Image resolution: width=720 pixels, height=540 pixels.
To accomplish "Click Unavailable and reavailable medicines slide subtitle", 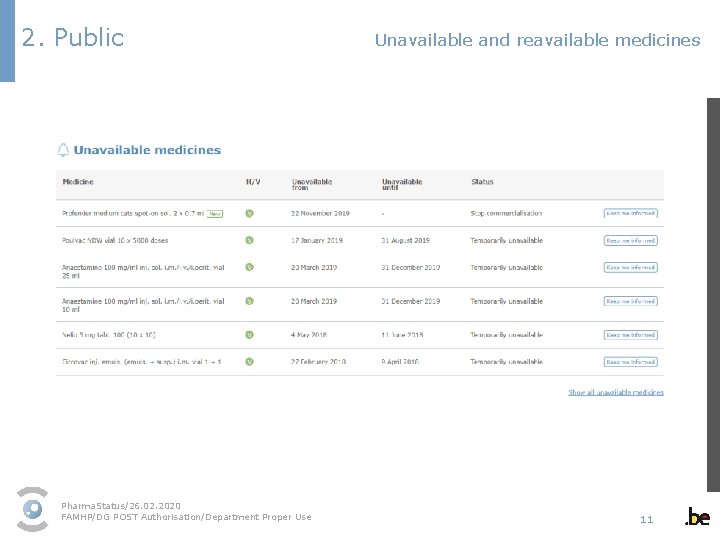I will click(538, 40).
